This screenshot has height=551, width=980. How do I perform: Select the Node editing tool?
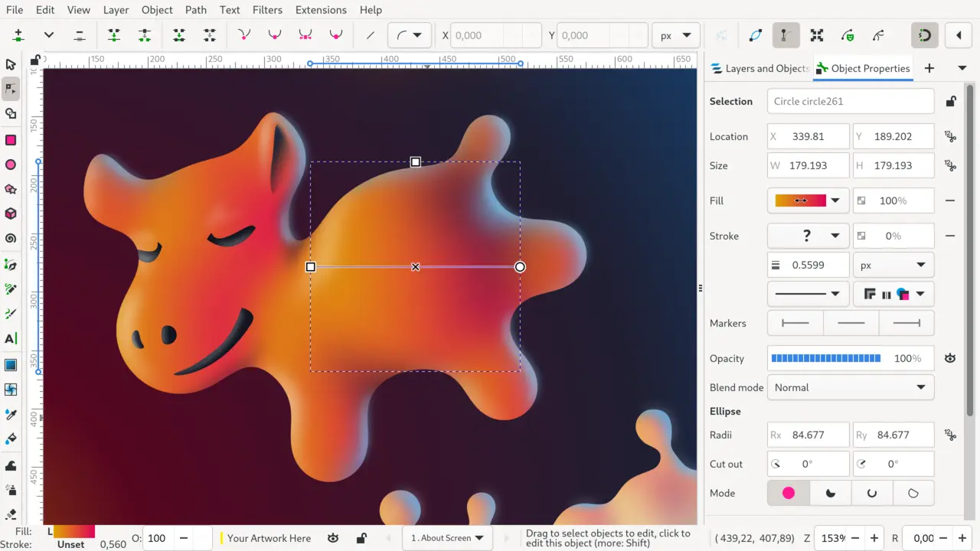pos(11,89)
